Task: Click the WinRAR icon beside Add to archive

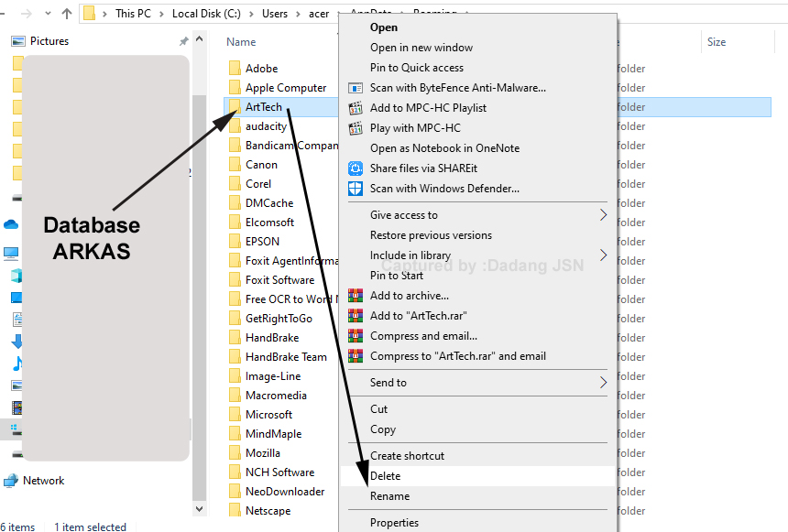Action: tap(356, 296)
